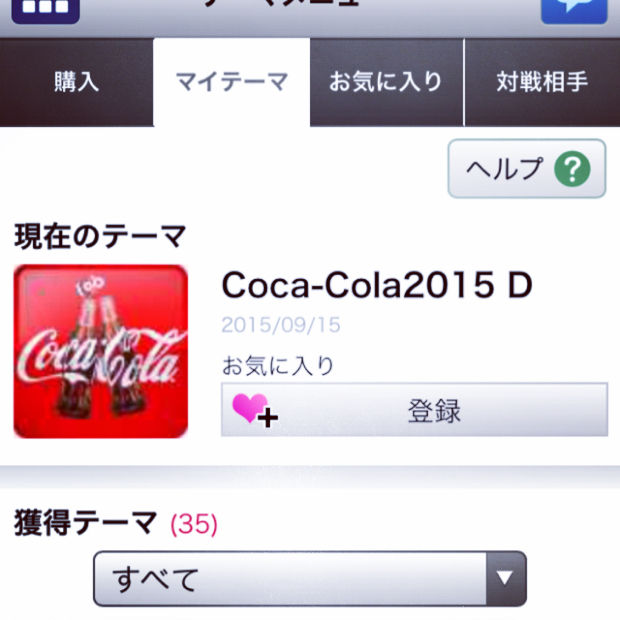Open the grid menu icon at top-left

point(40,8)
